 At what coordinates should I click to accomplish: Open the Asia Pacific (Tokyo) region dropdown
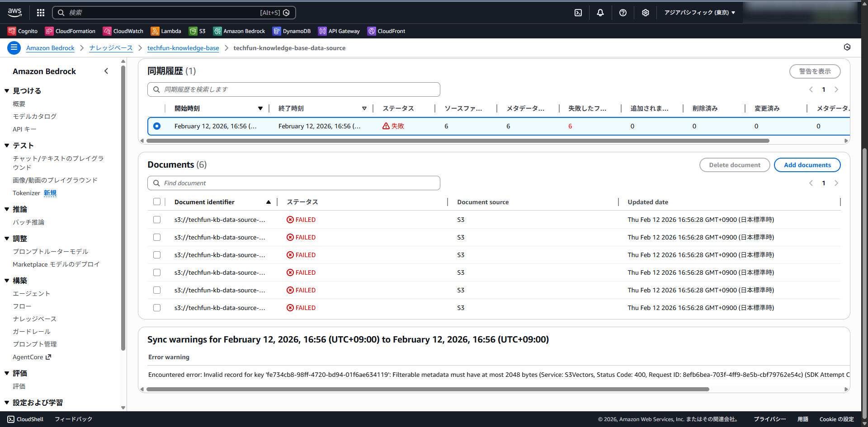click(x=699, y=13)
